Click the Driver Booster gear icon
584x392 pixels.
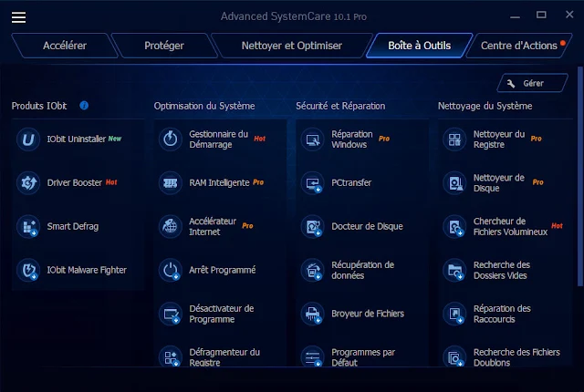click(28, 182)
